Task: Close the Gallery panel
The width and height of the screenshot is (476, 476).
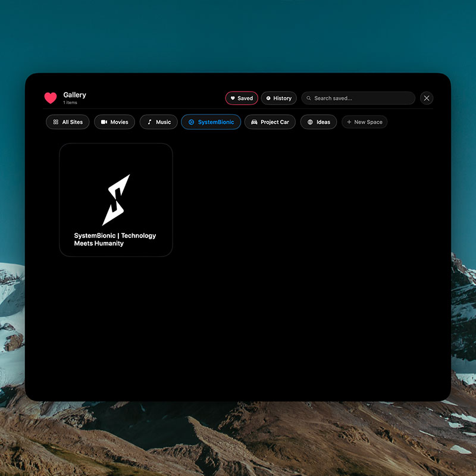Action: point(427,98)
